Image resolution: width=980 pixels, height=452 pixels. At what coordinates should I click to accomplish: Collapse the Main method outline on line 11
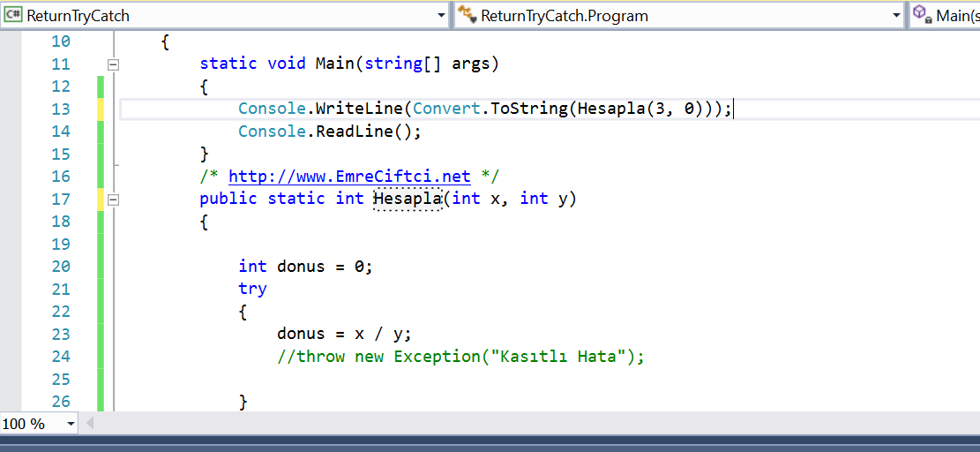pos(113,64)
